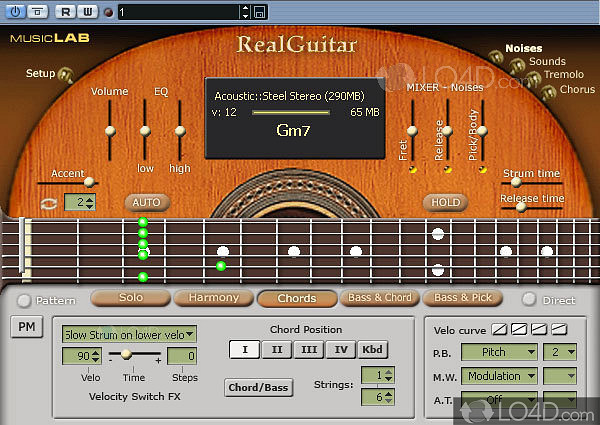Select the fourth Velo curve icon
This screenshot has width=600, height=425.
(559, 329)
